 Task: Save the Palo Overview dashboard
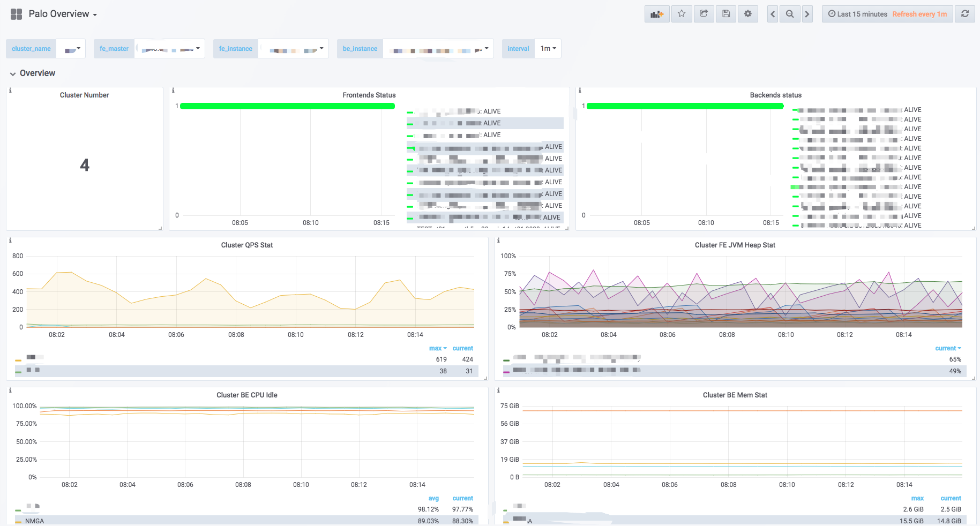[x=725, y=13]
